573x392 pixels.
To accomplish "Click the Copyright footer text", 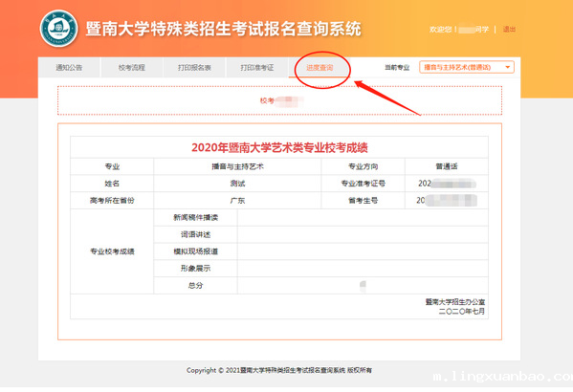I will 279,370.
